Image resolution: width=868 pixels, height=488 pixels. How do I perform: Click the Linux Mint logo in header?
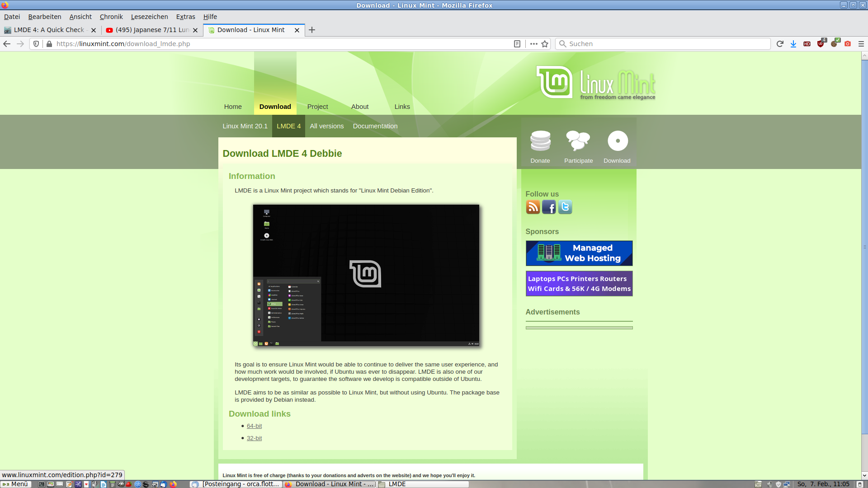click(596, 83)
